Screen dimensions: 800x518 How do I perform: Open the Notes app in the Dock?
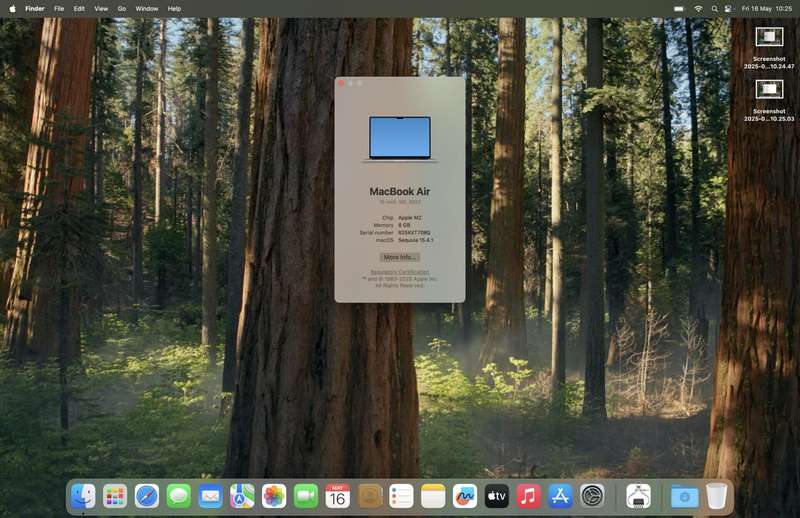pyautogui.click(x=433, y=496)
